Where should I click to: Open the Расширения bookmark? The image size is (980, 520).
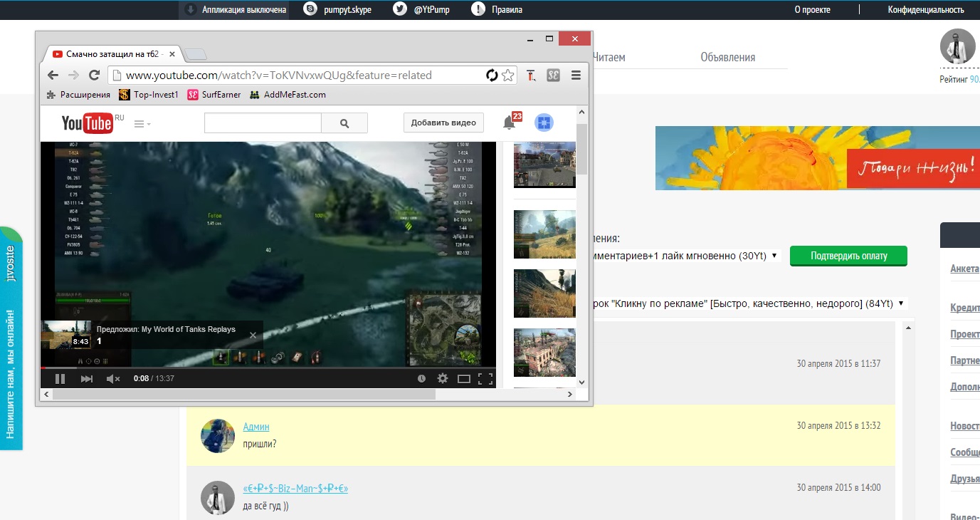tap(78, 95)
